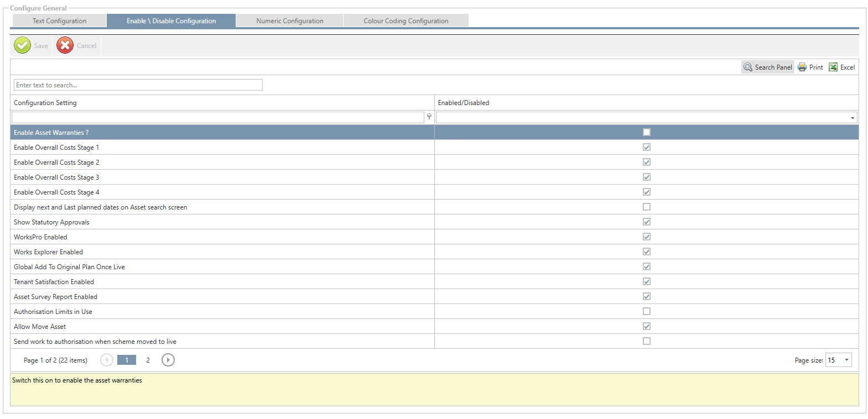Image resolution: width=868 pixels, height=419 pixels.
Task: Click the Print printer icon
Action: click(x=802, y=67)
